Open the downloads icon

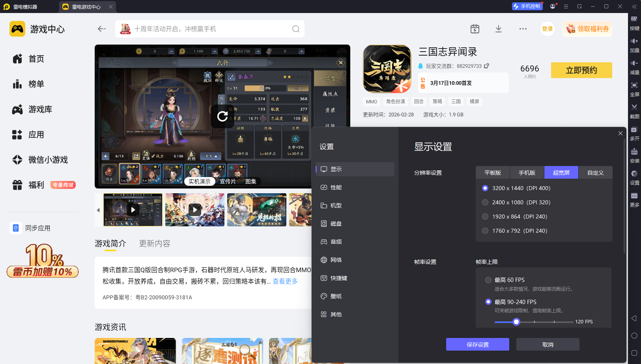[x=499, y=29]
